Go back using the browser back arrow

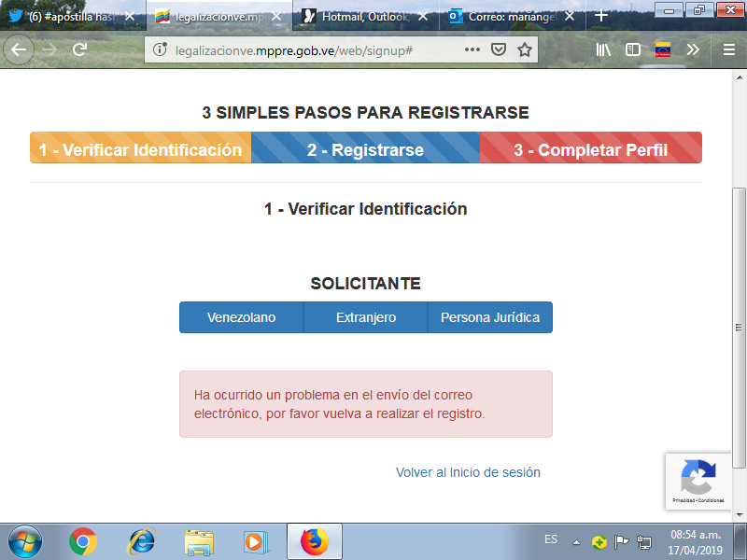tap(19, 49)
